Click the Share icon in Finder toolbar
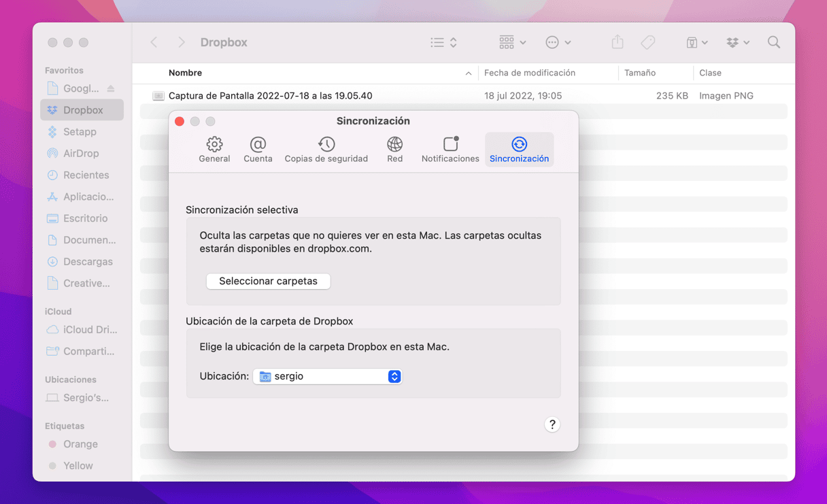The height and width of the screenshot is (504, 827). (618, 42)
